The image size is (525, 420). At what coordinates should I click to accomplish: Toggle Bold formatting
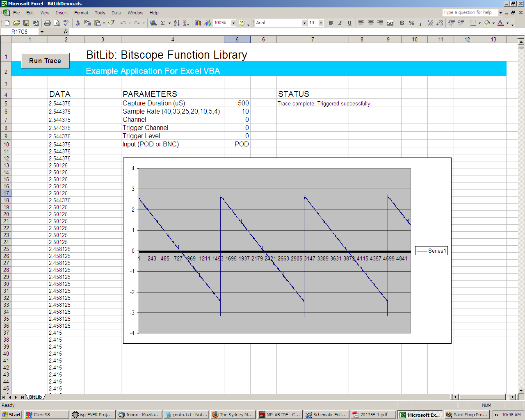click(x=331, y=23)
